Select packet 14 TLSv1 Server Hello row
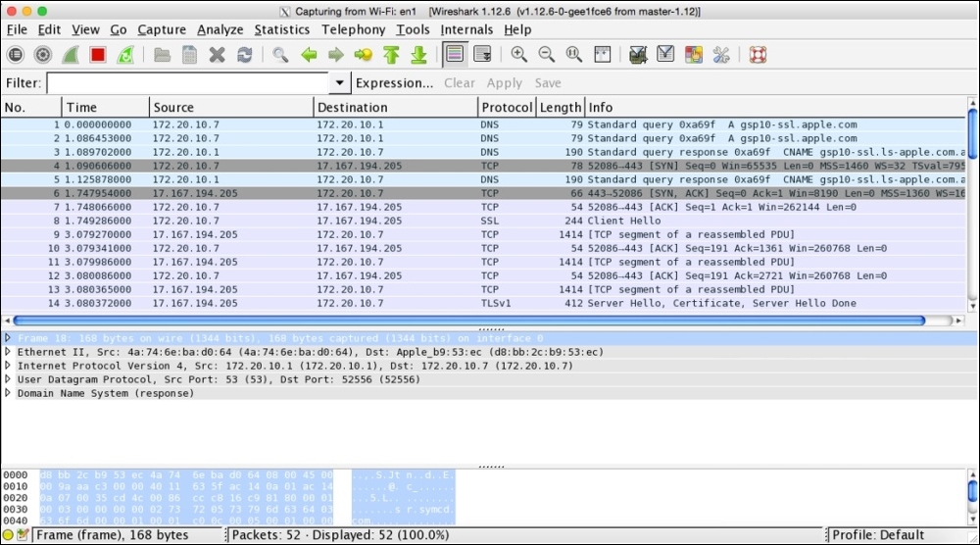Screen dimensions: 980x545 tap(482, 303)
